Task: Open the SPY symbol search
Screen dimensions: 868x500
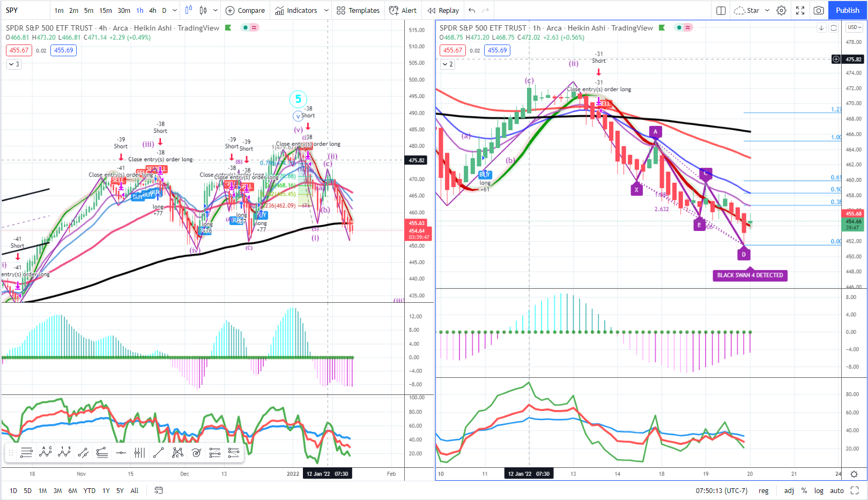Action: coord(12,10)
